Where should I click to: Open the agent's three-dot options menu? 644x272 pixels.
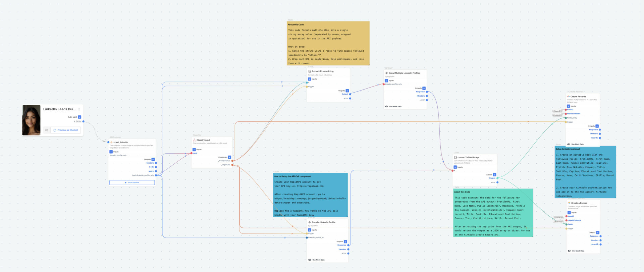click(79, 109)
